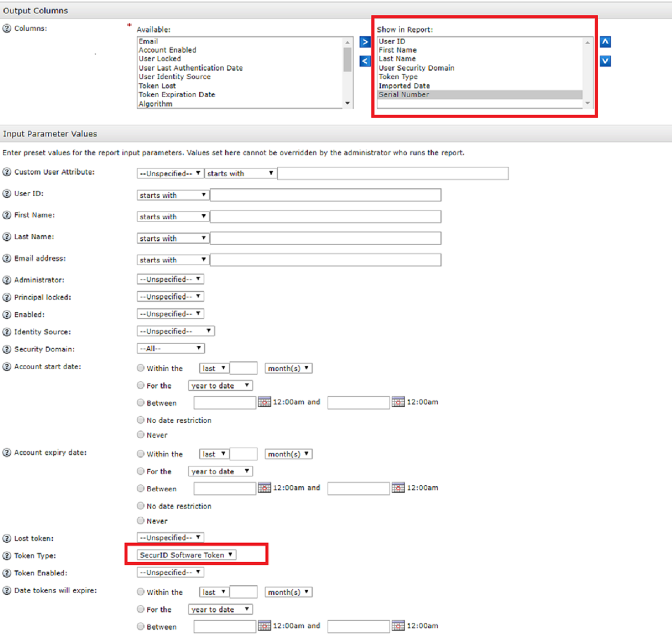Click the User ID input field

click(x=326, y=194)
